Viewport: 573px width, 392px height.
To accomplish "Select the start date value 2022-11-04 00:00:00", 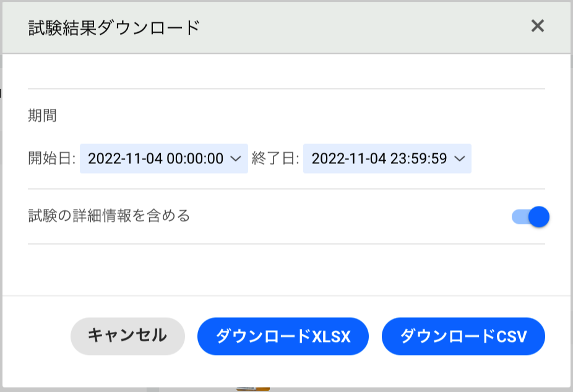I will pyautogui.click(x=155, y=159).
